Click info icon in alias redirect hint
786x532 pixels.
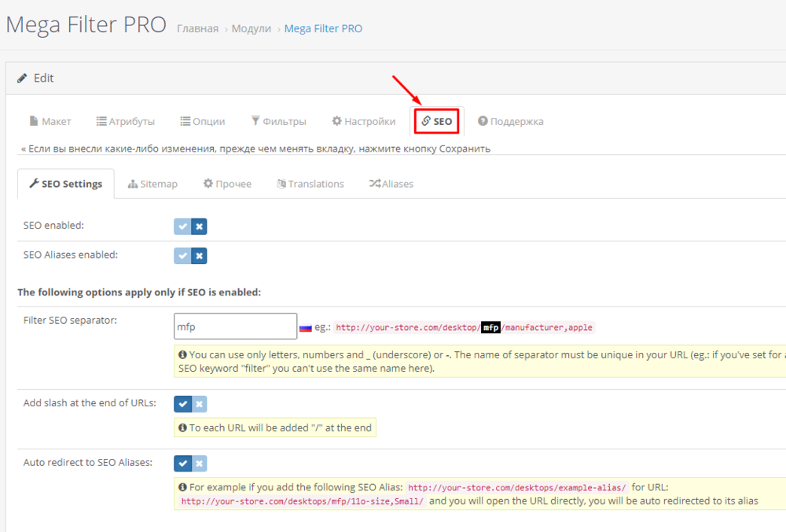182,487
